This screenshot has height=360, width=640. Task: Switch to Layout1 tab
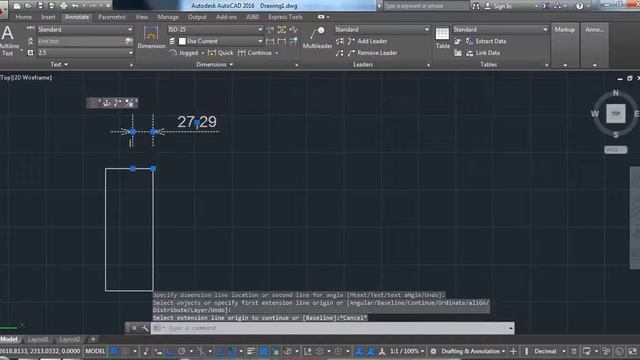tap(38, 339)
